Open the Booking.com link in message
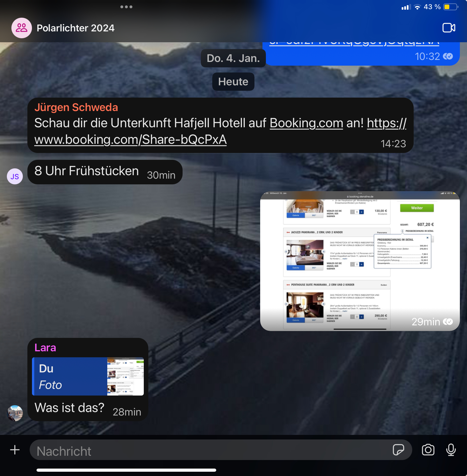 point(306,123)
